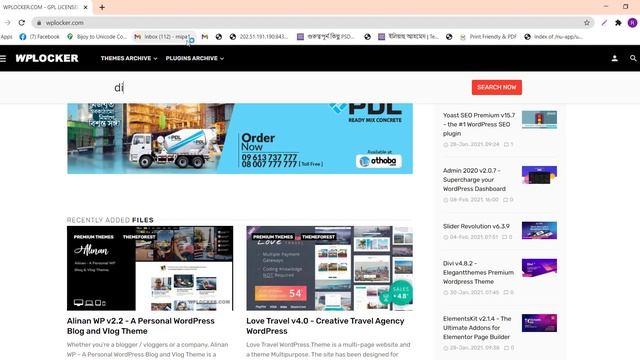Open Admin 2020 v2.0.7 sidebar link
This screenshot has width=640, height=360.
[x=474, y=180]
